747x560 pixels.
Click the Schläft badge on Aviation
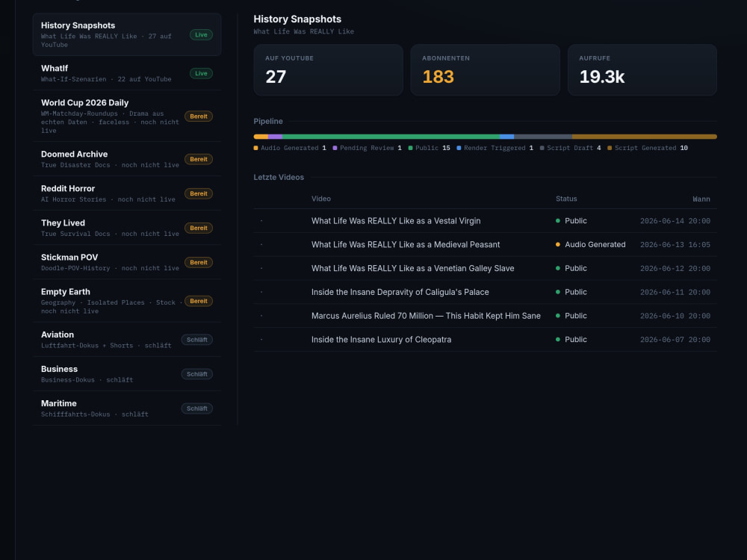(196, 340)
